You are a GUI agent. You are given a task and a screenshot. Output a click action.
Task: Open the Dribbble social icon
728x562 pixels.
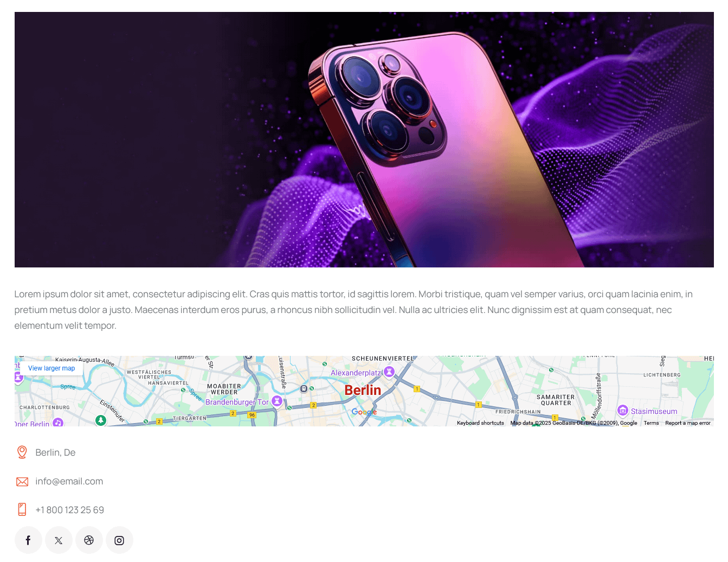coord(89,540)
